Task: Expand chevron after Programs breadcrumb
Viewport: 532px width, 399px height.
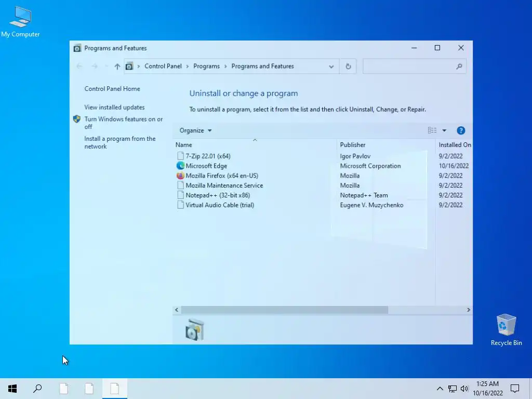Action: pos(225,66)
